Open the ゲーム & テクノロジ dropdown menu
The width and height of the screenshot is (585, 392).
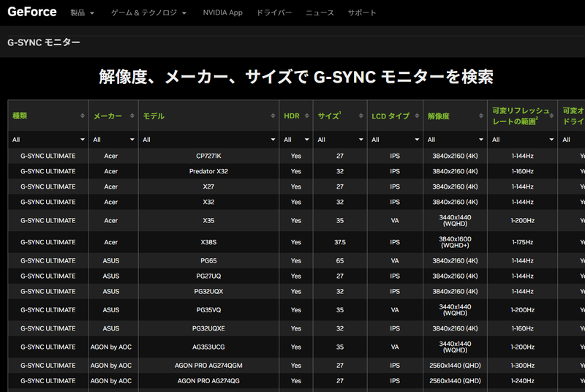coord(148,12)
